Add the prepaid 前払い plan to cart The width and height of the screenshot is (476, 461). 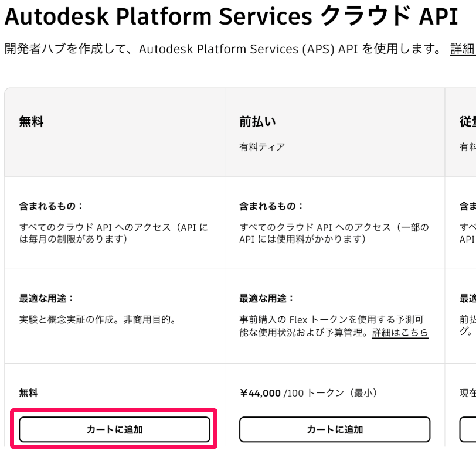pos(335,429)
